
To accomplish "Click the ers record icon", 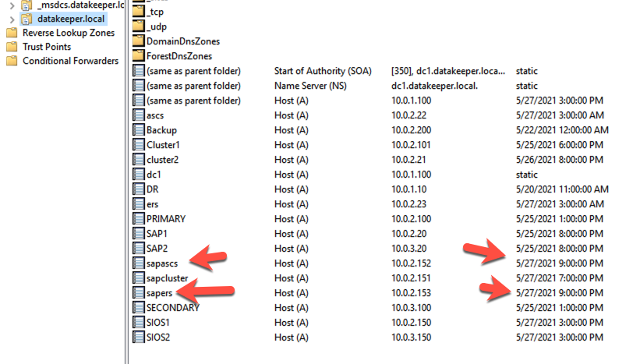I will pos(139,203).
